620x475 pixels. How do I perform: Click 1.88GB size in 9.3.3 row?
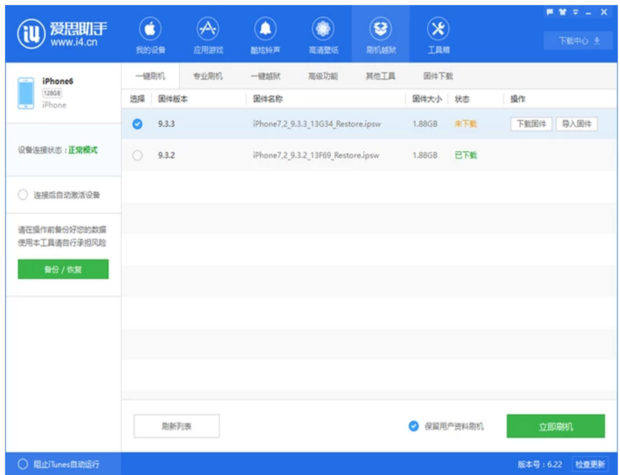pos(425,124)
